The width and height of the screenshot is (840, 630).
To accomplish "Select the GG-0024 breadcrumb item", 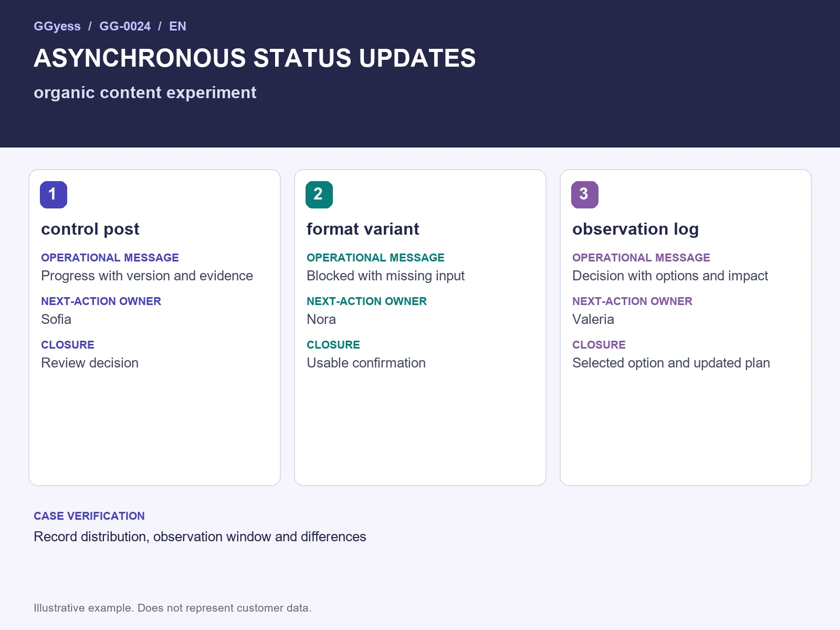I will [x=125, y=26].
